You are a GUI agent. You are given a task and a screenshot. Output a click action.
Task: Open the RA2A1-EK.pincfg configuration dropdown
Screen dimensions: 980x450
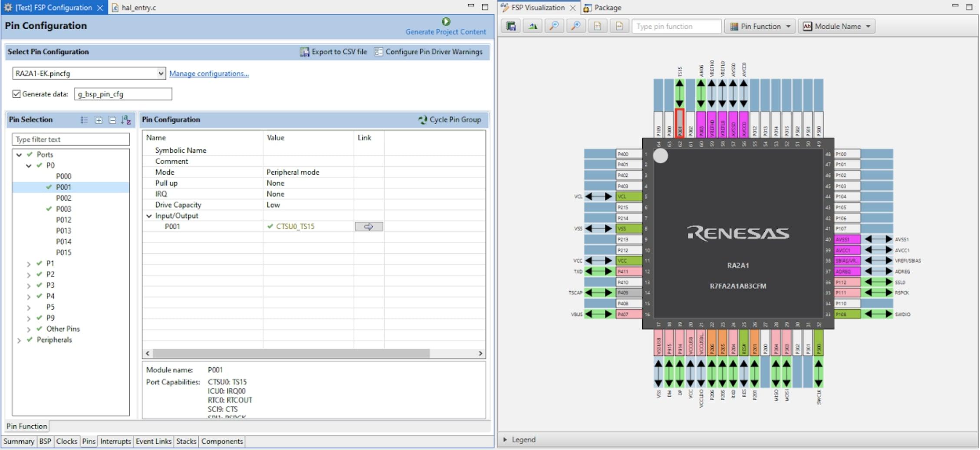[89, 73]
